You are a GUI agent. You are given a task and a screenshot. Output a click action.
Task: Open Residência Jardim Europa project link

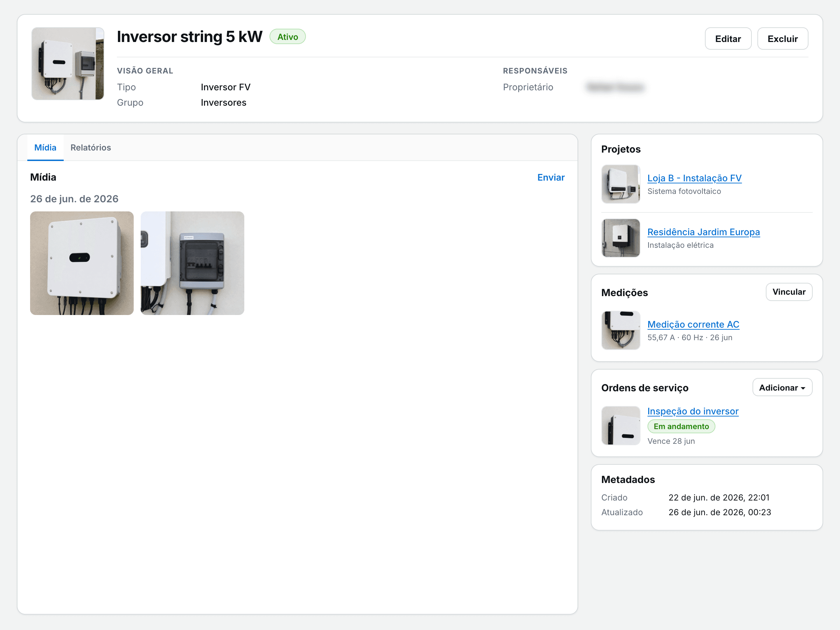click(x=703, y=232)
